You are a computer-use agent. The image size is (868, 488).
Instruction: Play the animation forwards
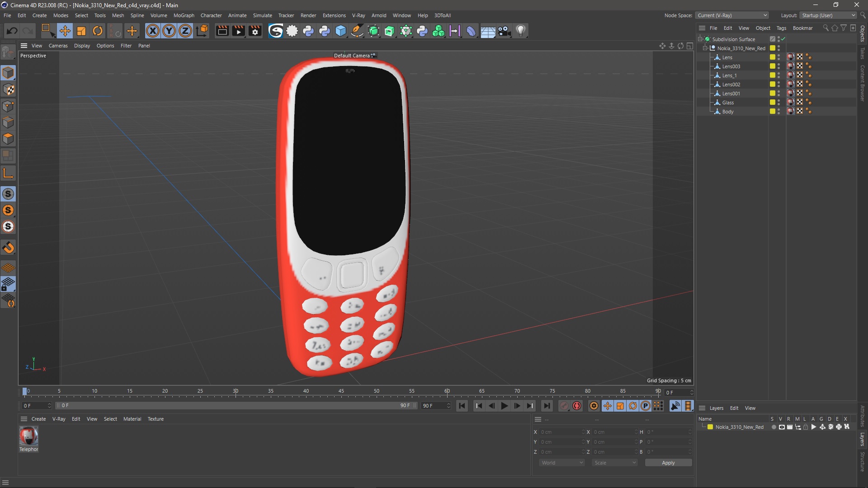(505, 406)
